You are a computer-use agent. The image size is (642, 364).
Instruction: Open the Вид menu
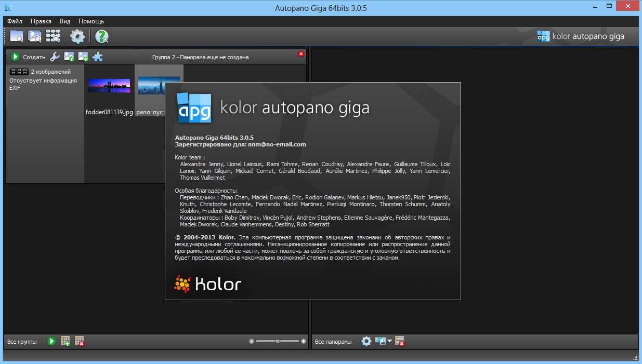[65, 21]
